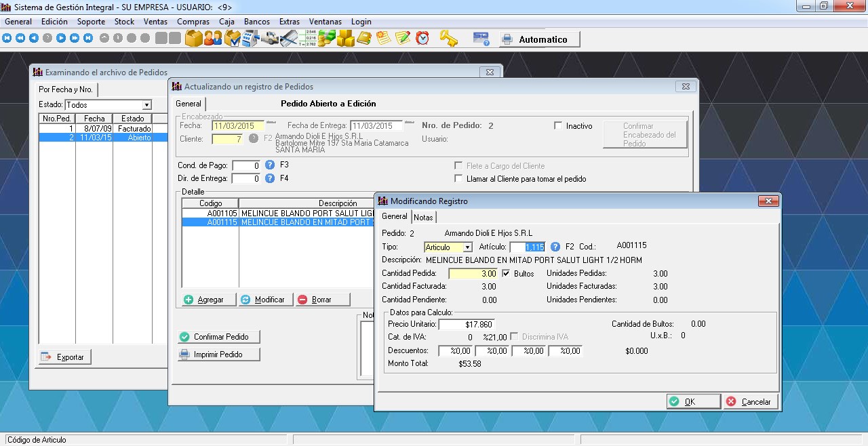Open the Ventas menu
Viewport: 868px width, 446px height.
click(x=155, y=22)
